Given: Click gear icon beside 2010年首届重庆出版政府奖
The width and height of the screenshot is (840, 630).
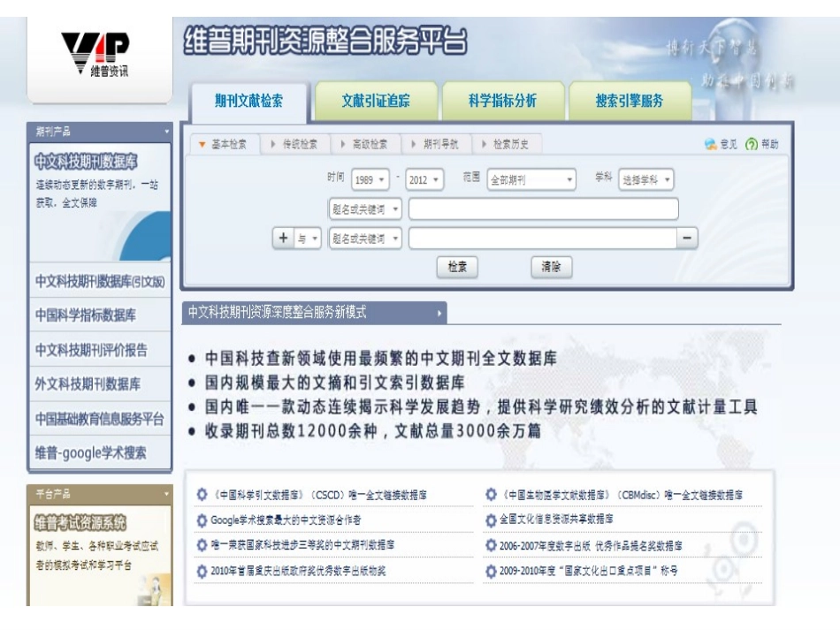Looking at the screenshot, I should point(202,571).
